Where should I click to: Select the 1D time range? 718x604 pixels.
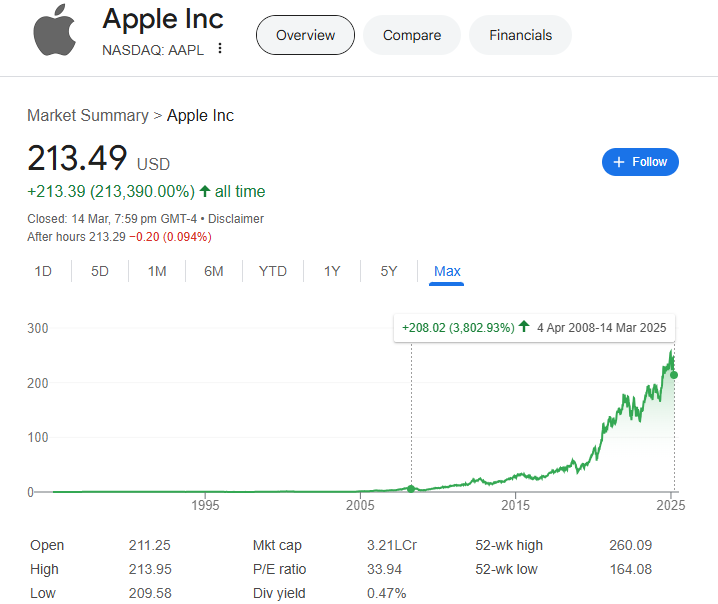[43, 271]
